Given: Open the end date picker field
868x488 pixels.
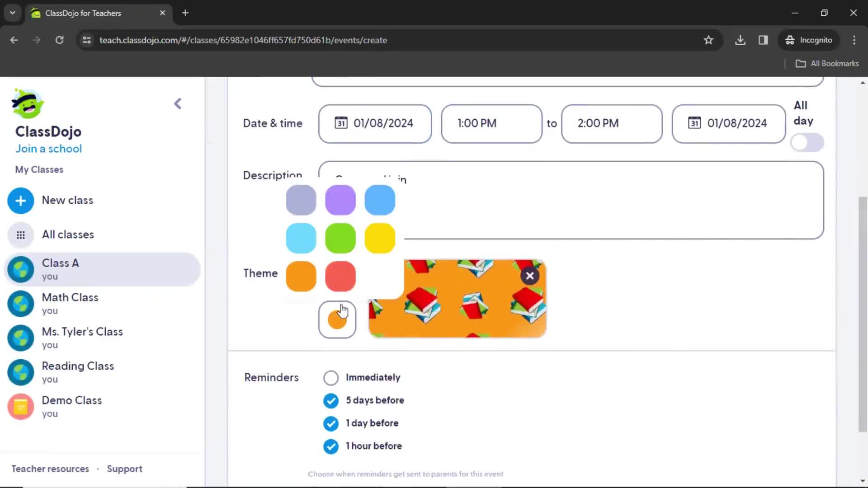Looking at the screenshot, I should pos(729,123).
